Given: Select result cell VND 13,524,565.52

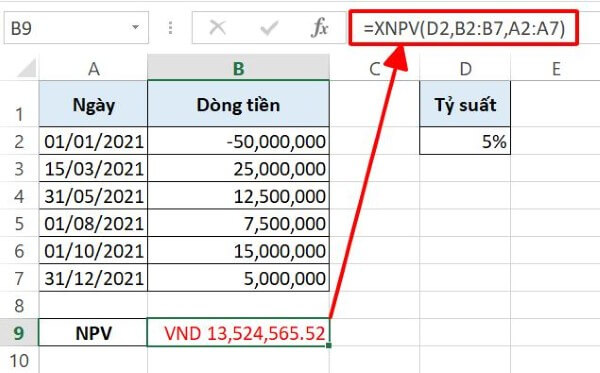Looking at the screenshot, I should pos(238,333).
